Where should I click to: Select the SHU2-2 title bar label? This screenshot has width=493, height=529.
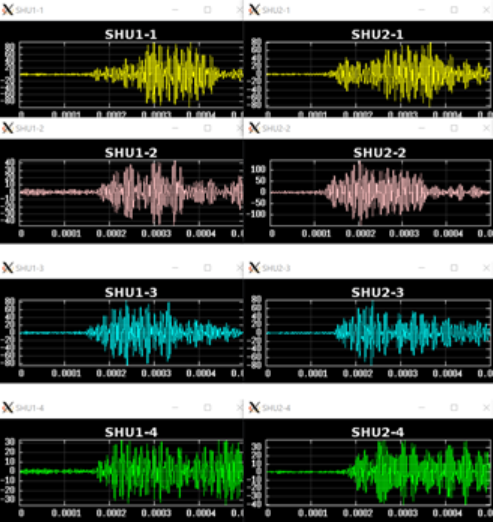pos(276,129)
